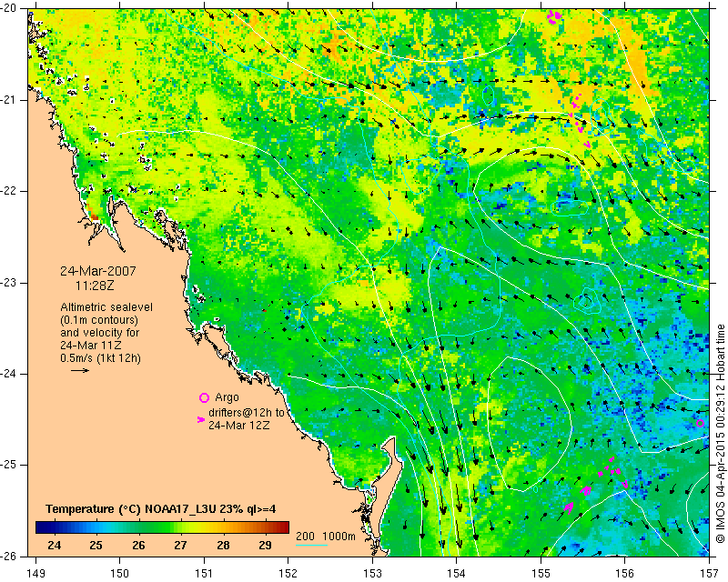Click the dark red end of the temperature color bar
728x582 pixels.
tap(283, 527)
